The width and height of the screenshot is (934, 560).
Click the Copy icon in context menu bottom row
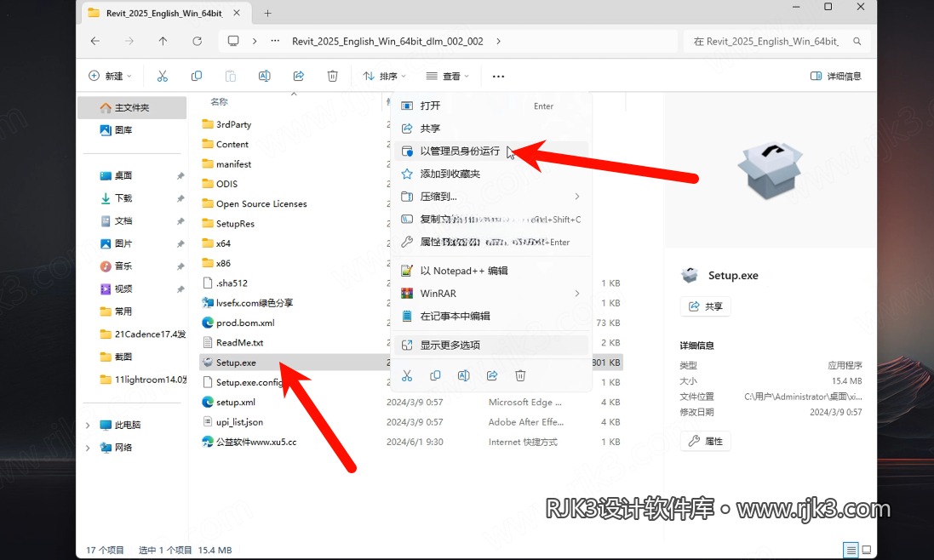pyautogui.click(x=435, y=375)
